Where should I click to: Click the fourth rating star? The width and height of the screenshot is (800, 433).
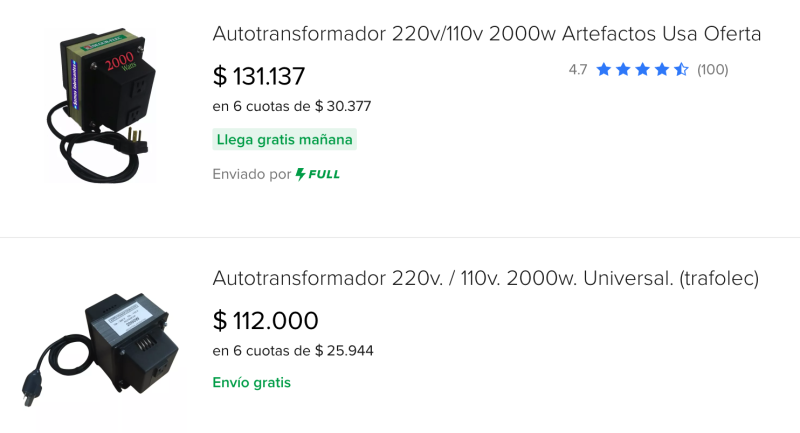(661, 70)
